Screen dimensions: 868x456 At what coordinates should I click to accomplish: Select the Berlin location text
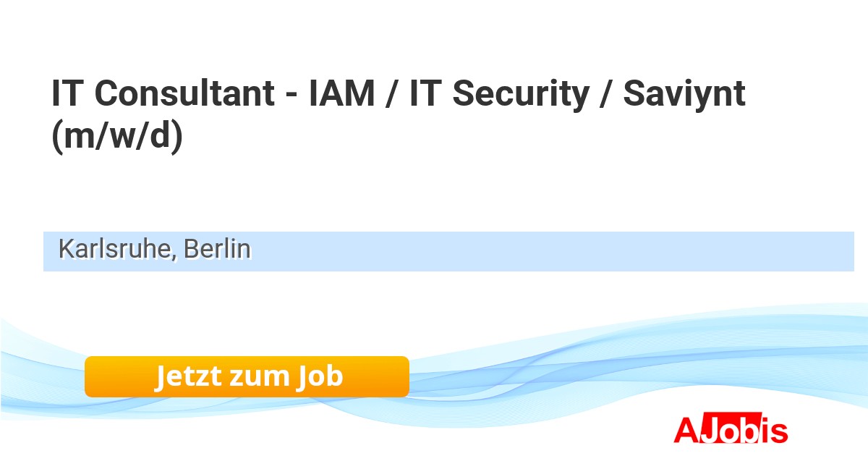coord(216,249)
